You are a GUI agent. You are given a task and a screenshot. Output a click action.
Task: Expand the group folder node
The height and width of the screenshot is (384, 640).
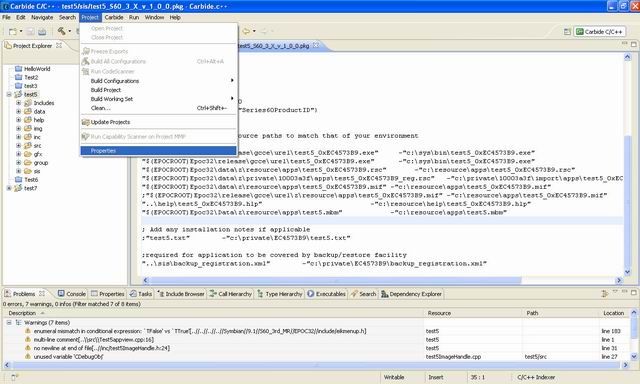click(x=18, y=163)
